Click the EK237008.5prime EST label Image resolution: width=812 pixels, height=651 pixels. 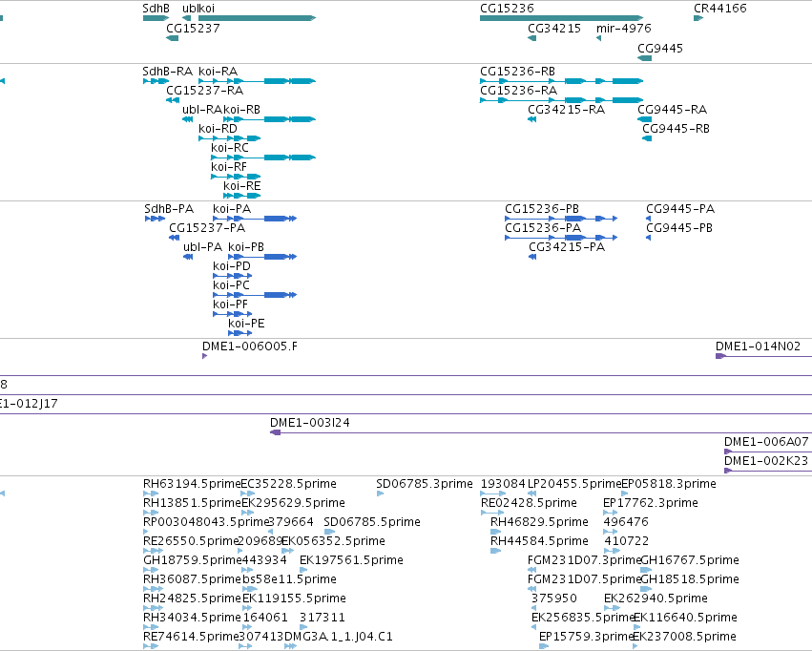(684, 638)
